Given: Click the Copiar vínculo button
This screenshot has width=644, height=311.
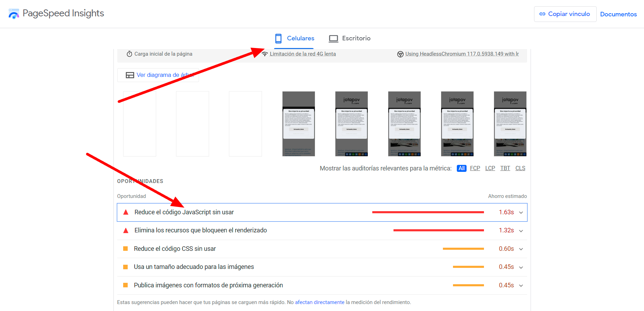Looking at the screenshot, I should coord(565,14).
